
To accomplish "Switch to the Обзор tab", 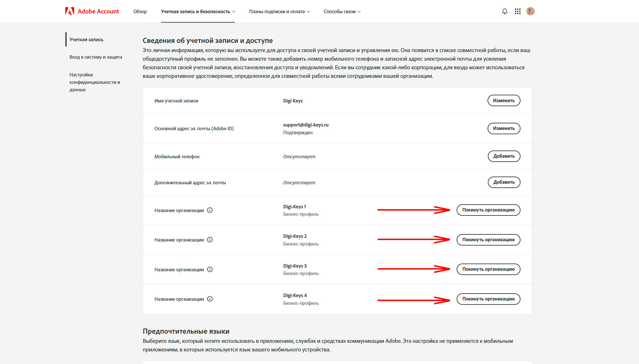I will click(140, 11).
